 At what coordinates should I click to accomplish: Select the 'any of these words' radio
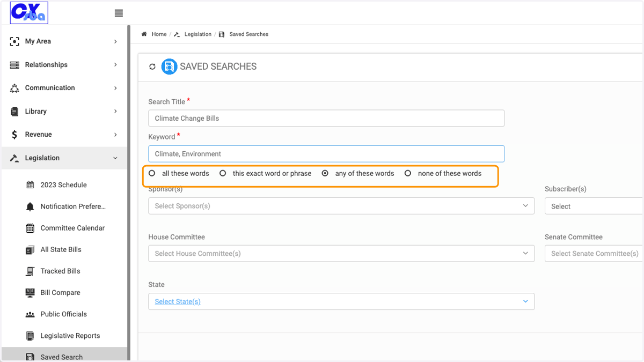point(325,173)
